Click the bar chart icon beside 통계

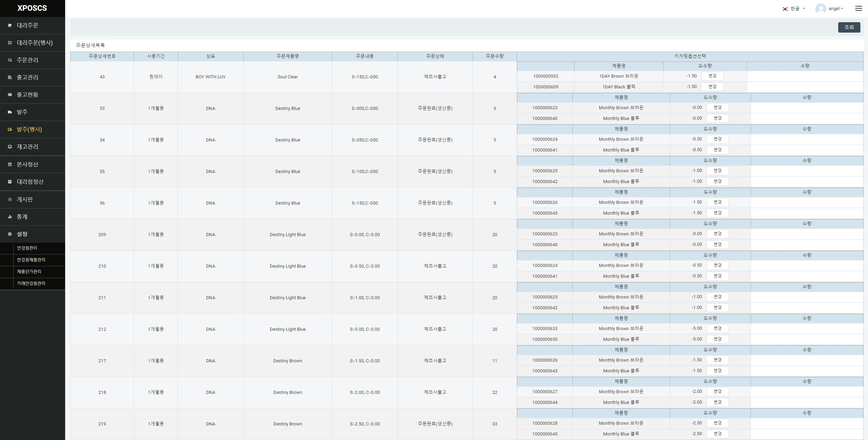[10, 217]
